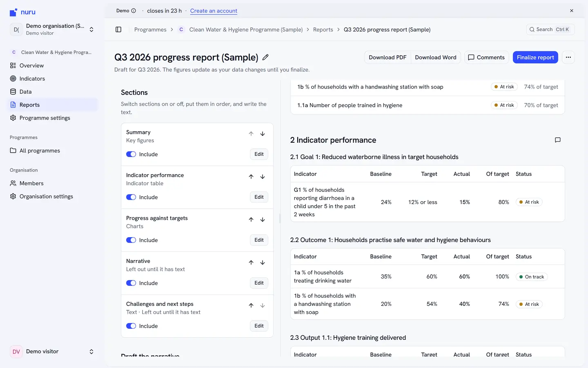Edit the Summary section
The width and height of the screenshot is (588, 368).
click(x=259, y=154)
